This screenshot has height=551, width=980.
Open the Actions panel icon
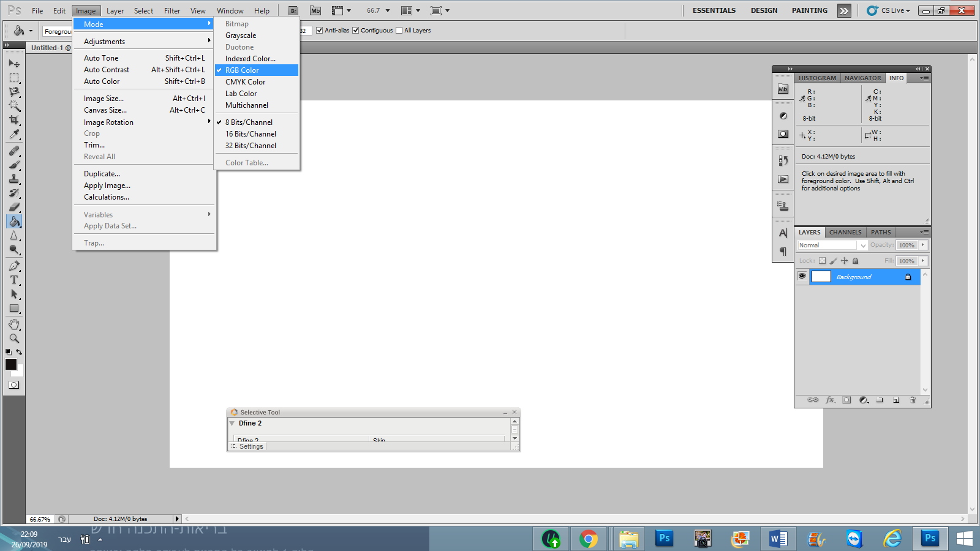(x=783, y=179)
